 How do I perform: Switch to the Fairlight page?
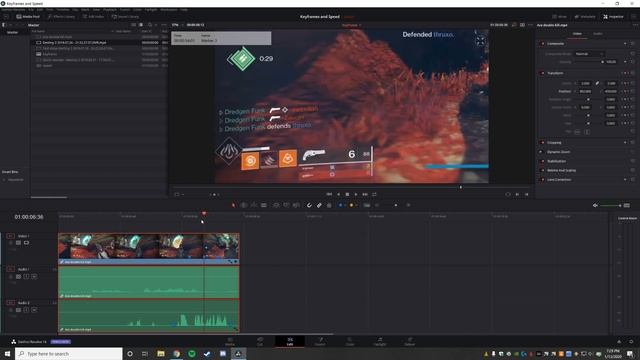(x=380, y=341)
